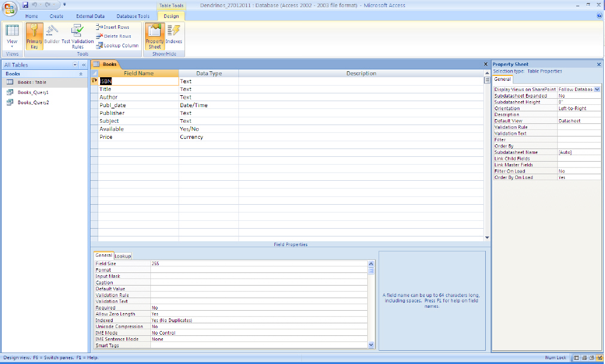The width and height of the screenshot is (605, 364).
Task: Click the Required property value
Action: click(259, 308)
